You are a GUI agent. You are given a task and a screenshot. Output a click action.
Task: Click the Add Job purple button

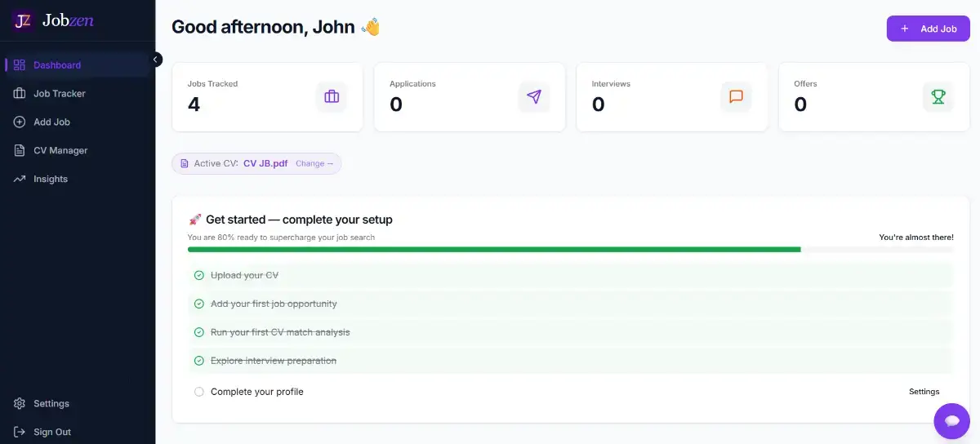pos(929,29)
